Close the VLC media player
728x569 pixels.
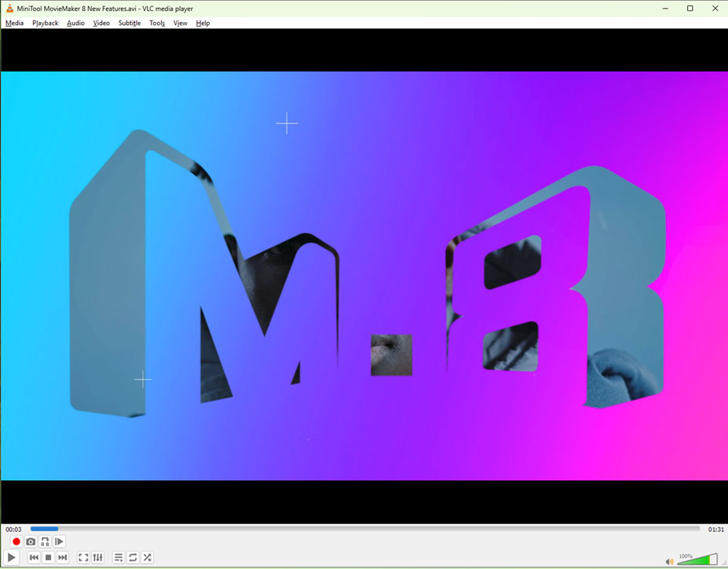pyautogui.click(x=715, y=9)
